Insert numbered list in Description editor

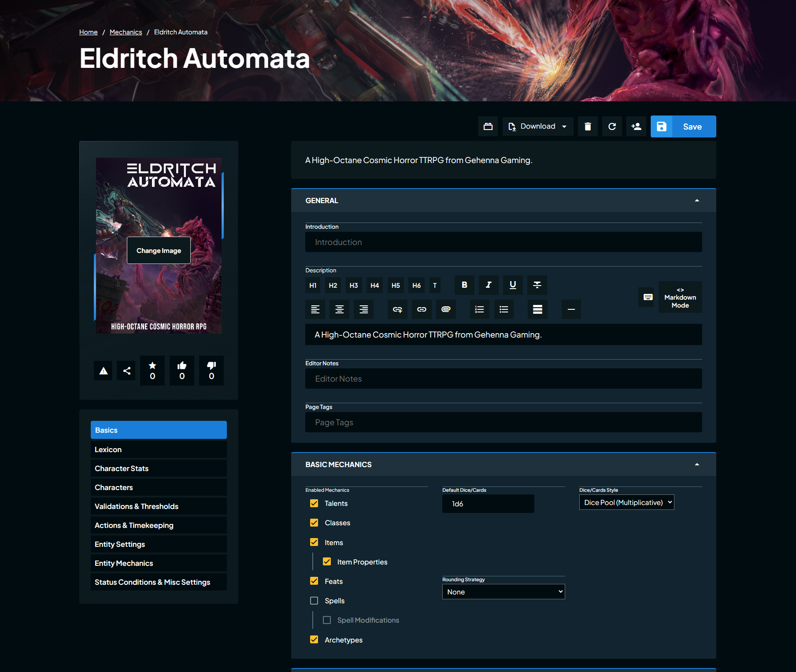click(479, 309)
